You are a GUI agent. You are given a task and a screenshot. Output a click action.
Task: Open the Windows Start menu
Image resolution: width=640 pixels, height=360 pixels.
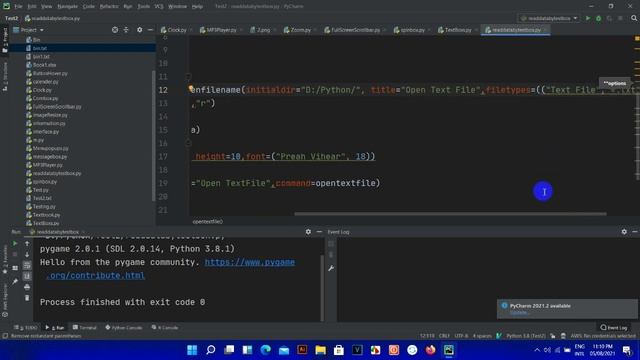[x=192, y=350]
